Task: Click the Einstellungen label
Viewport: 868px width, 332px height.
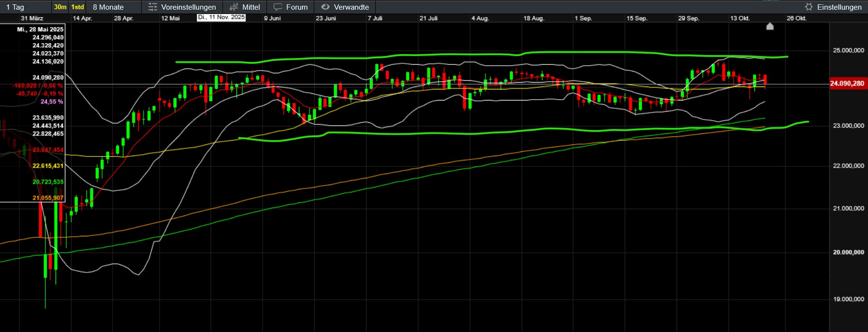Action: (x=839, y=7)
